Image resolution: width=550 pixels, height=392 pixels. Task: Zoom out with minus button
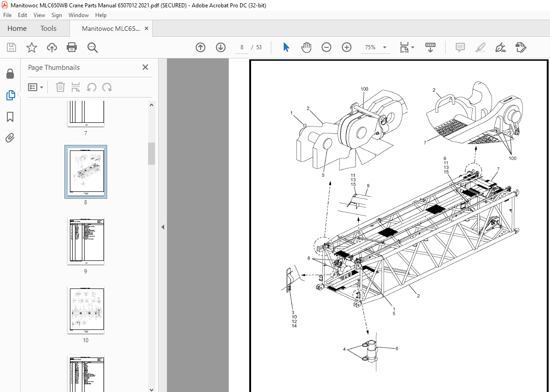coord(326,47)
